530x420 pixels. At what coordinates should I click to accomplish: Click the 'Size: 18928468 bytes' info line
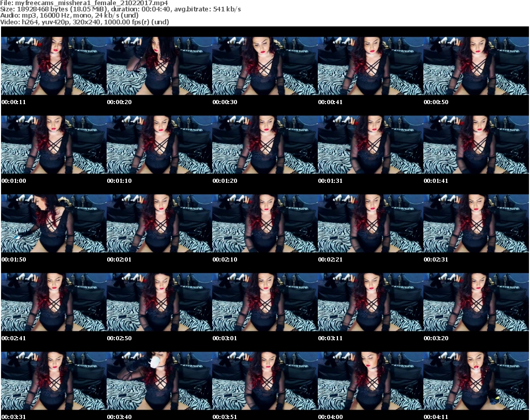coord(120,9)
